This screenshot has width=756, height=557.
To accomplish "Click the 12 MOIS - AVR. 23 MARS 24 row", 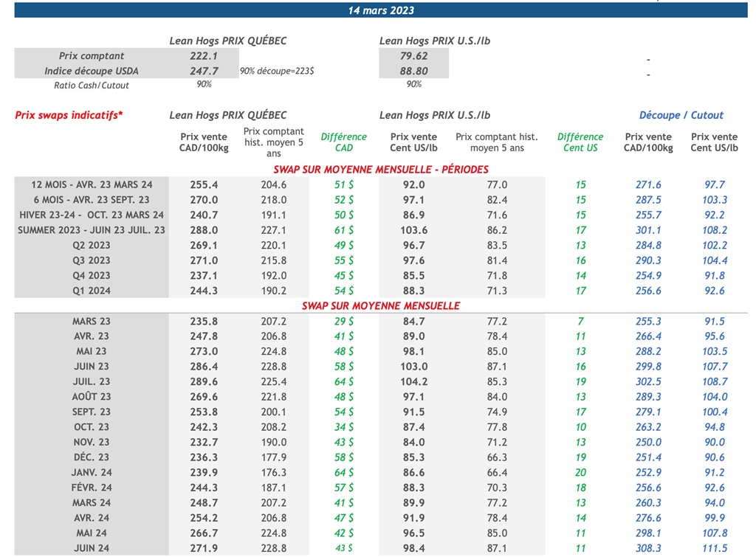I will (x=92, y=184).
